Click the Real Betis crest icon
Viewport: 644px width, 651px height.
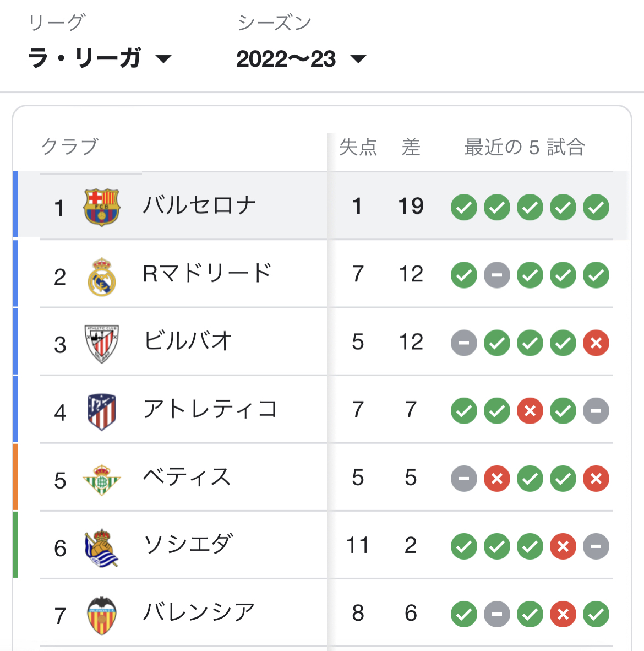pos(101,479)
